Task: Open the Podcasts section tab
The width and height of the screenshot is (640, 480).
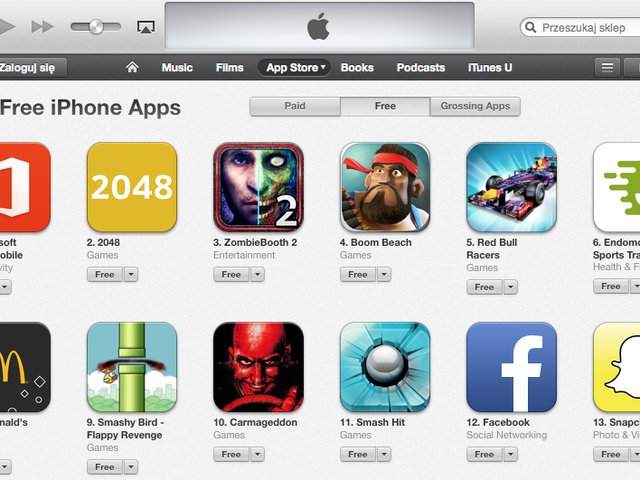Action: (x=421, y=67)
